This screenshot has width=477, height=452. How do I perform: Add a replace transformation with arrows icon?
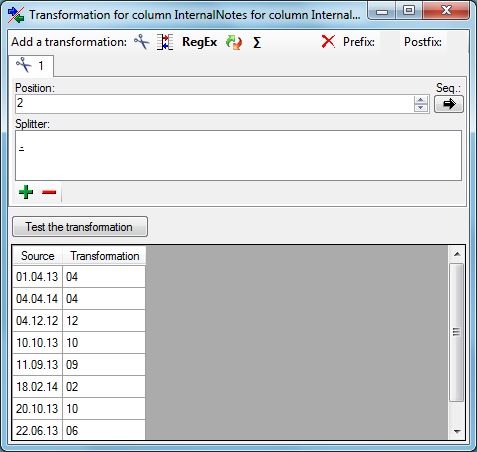pyautogui.click(x=234, y=42)
